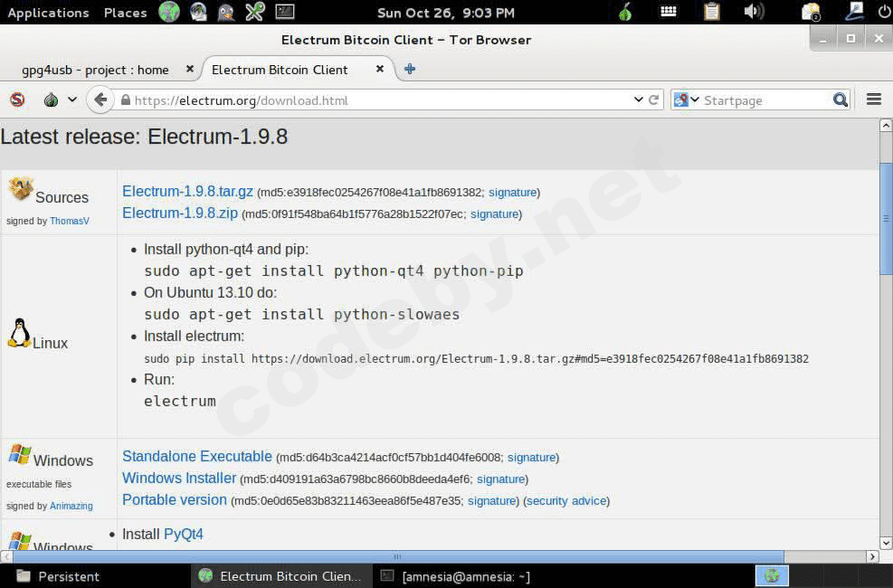Switch to Electrum Bitcoin Client taskbar window
893x588 pixels.
tap(280, 576)
